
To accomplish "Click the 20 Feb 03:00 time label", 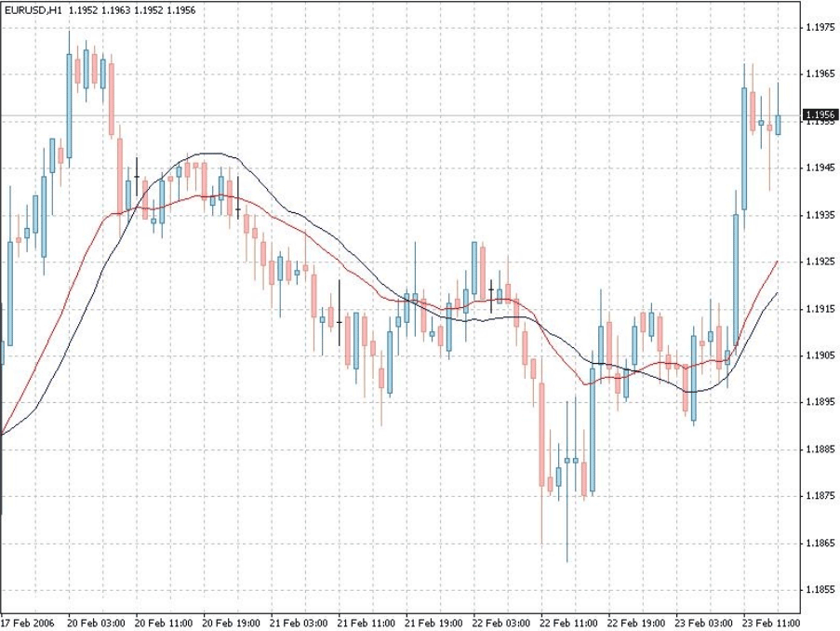I will (x=97, y=623).
